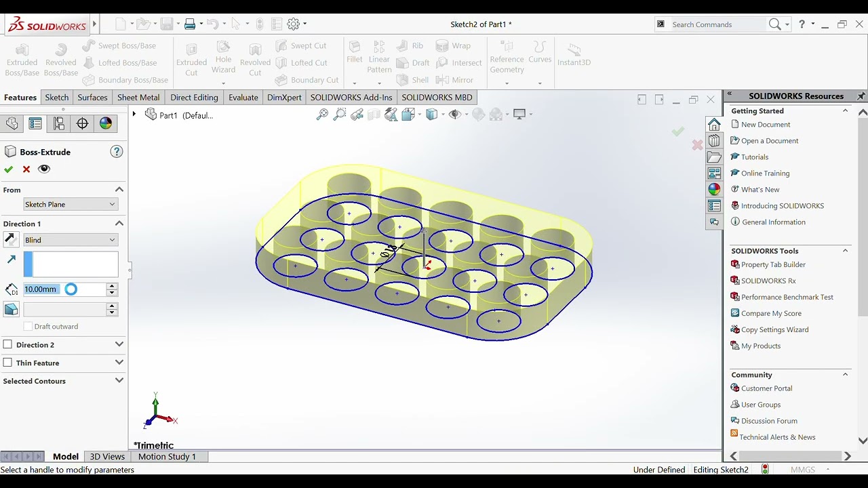Click Zoom to Fit in view toolbar
868x488 pixels.
click(x=322, y=115)
